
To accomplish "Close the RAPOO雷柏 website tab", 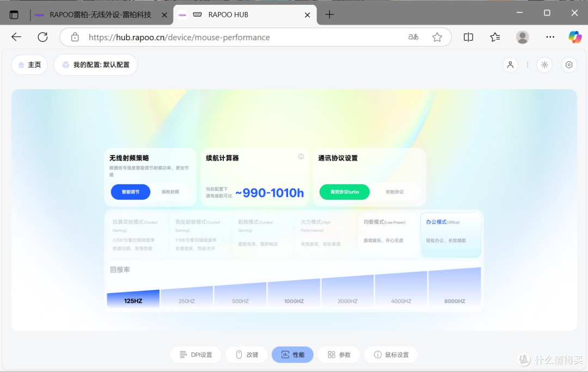I will click(x=164, y=15).
